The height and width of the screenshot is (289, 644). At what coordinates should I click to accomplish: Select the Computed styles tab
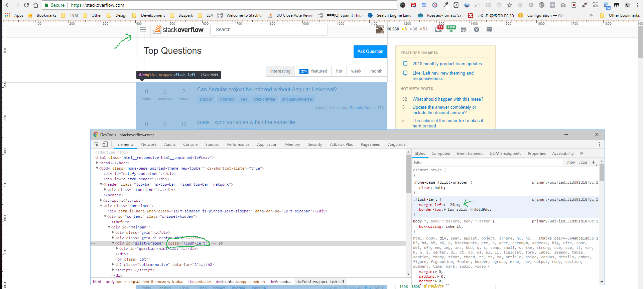click(441, 154)
